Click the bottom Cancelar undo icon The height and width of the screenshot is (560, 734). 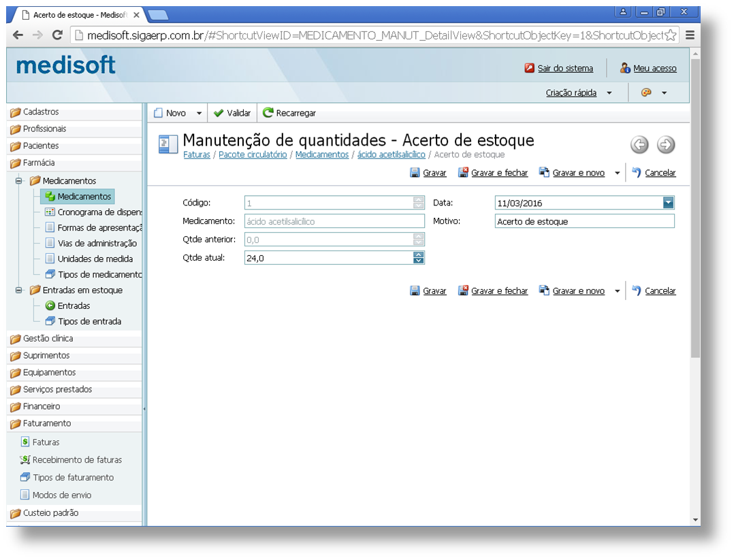[x=637, y=291]
